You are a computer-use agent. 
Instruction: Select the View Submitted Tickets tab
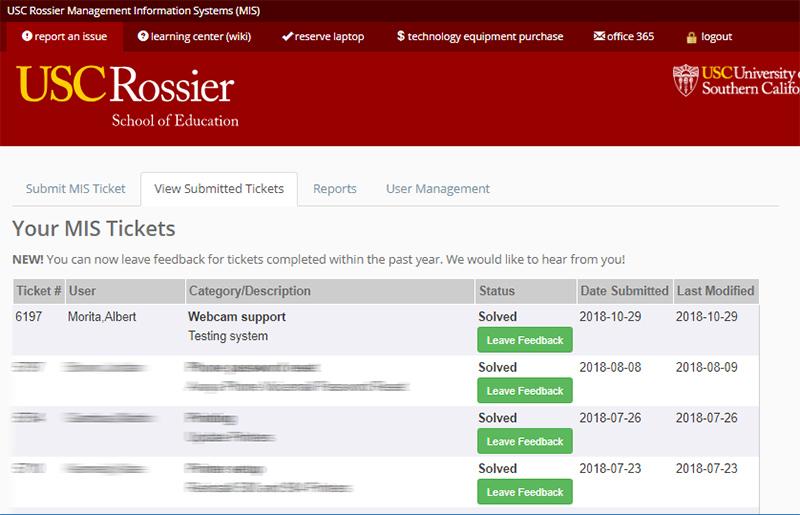(219, 188)
